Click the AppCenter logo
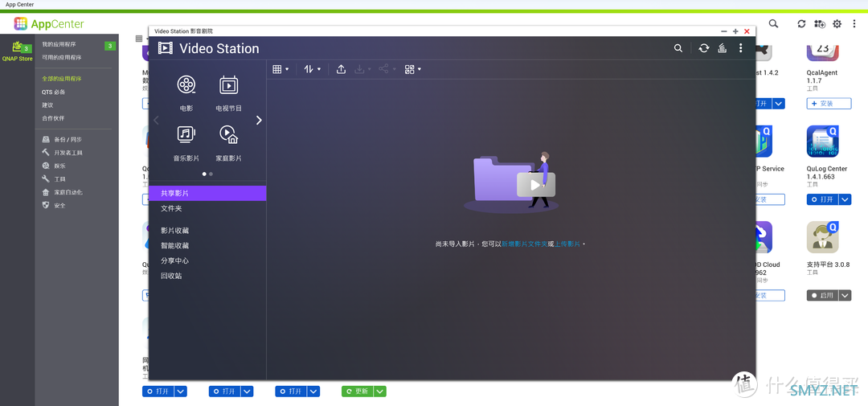This screenshot has height=406, width=868. pos(49,24)
